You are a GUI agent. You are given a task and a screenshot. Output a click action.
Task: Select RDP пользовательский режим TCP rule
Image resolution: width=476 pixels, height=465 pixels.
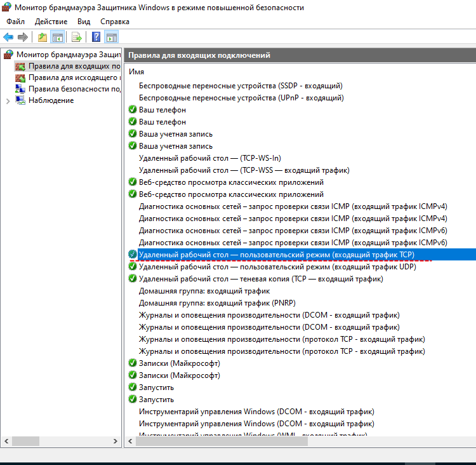pyautogui.click(x=277, y=255)
